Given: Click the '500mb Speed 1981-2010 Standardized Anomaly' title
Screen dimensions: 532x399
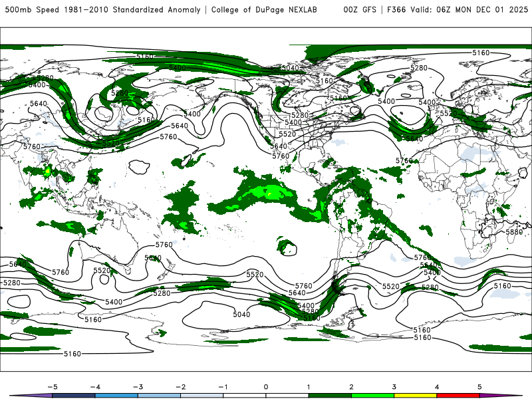Looking at the screenshot, I should click(102, 10).
